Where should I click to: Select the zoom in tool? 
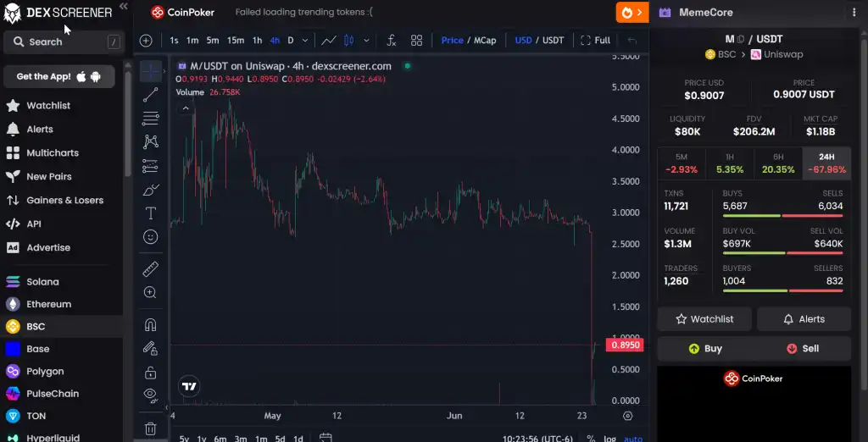(150, 293)
